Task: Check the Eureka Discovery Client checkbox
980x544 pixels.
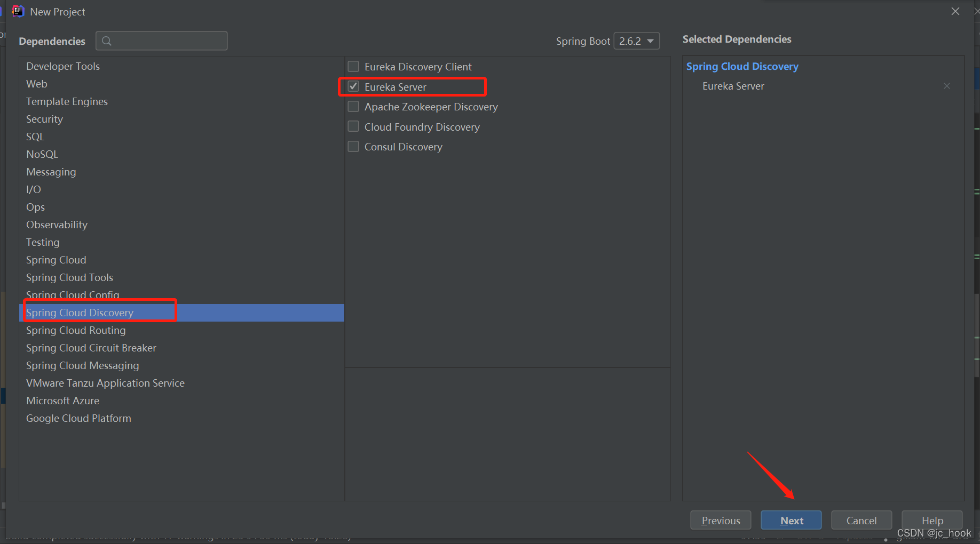Action: click(353, 67)
